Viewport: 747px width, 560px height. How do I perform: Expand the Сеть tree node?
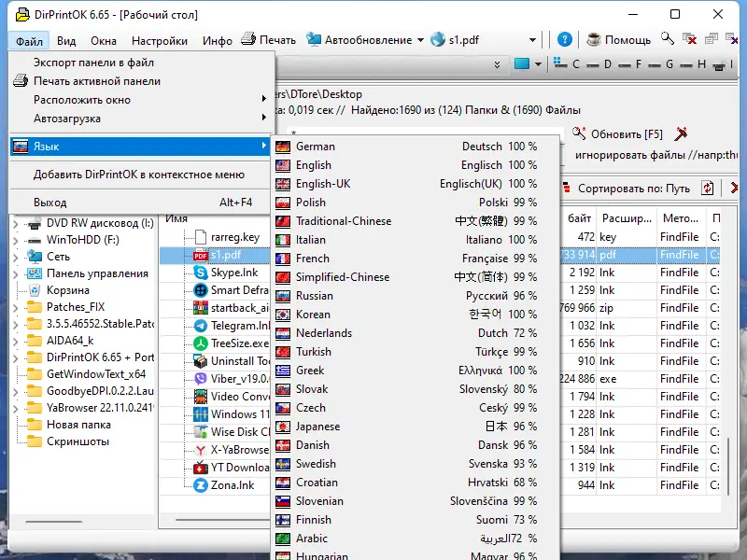pyautogui.click(x=15, y=258)
